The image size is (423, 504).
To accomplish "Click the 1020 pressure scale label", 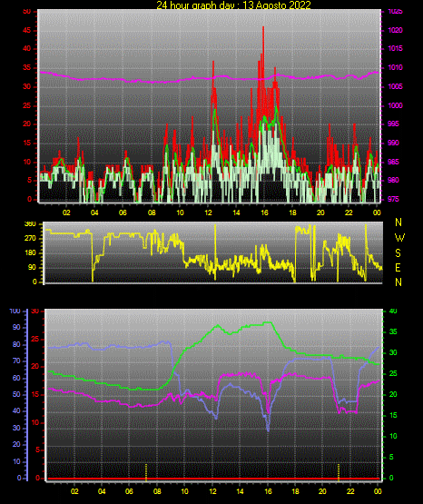I will tap(395, 30).
